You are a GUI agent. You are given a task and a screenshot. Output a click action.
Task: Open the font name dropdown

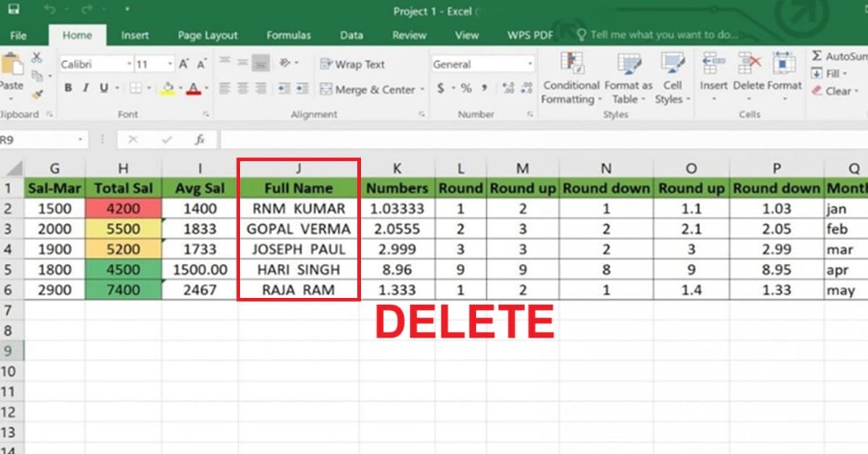coord(129,64)
